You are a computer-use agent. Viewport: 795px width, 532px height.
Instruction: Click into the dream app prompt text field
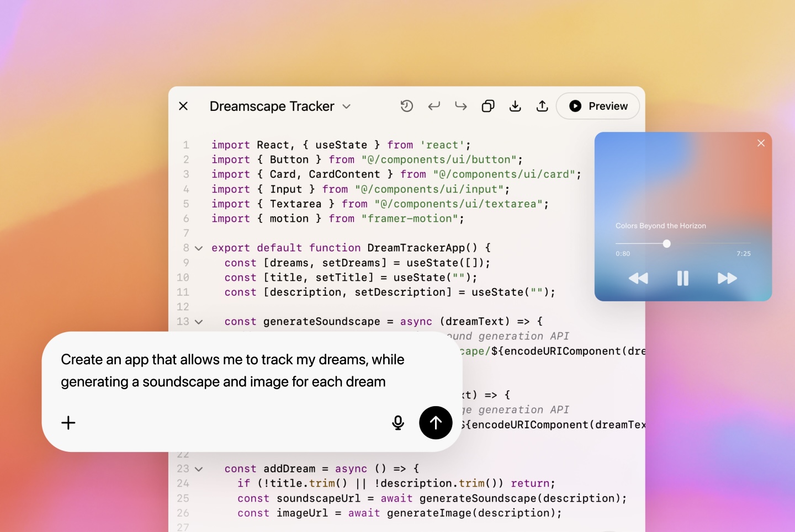click(x=232, y=370)
